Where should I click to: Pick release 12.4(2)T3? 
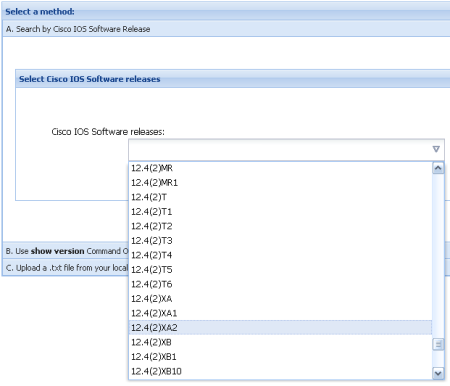(x=280, y=241)
